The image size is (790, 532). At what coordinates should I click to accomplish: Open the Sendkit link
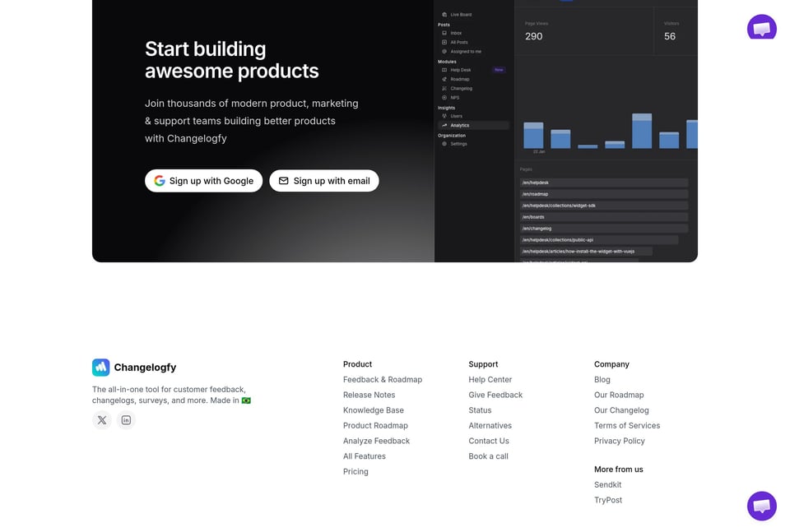607,484
